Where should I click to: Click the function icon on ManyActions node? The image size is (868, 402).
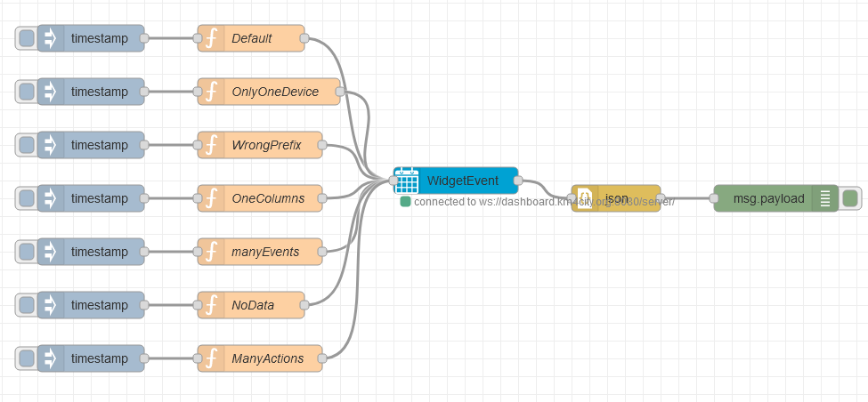(212, 358)
